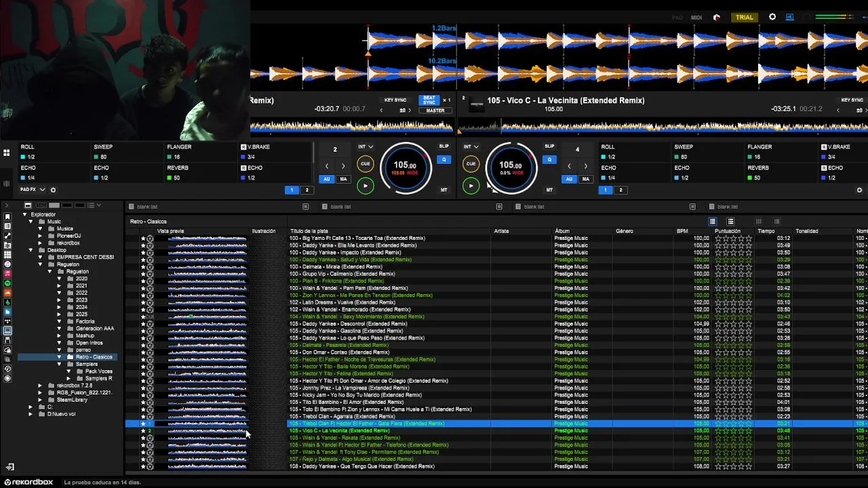Open the INT dropdown on deck 2
Viewport: 868px width, 488px height.
471,146
